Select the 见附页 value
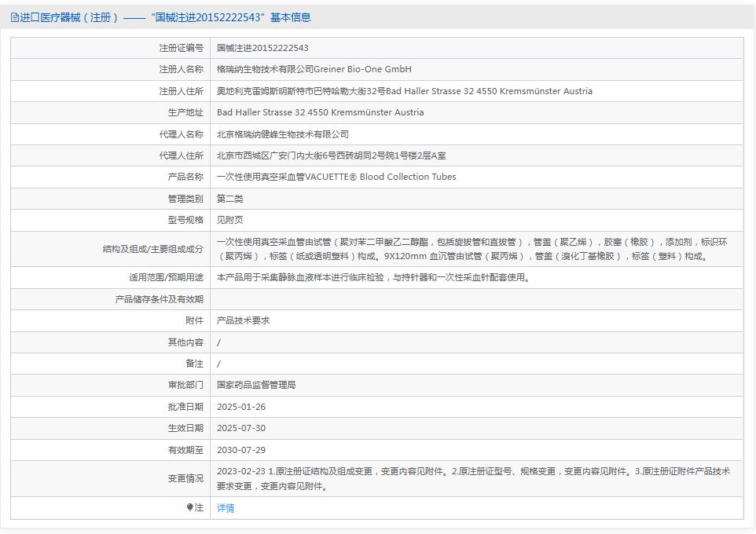This screenshot has width=756, height=534. point(230,220)
